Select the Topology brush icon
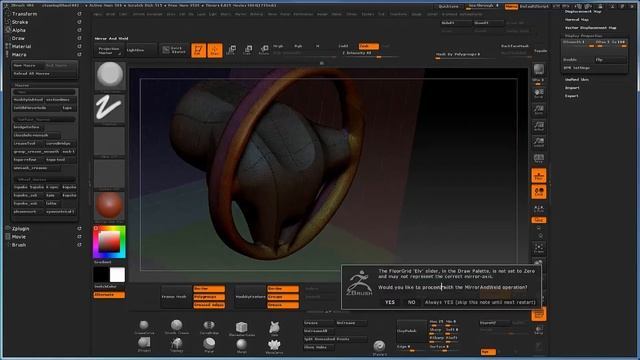Viewport: 640px width, 360px height. [177, 344]
